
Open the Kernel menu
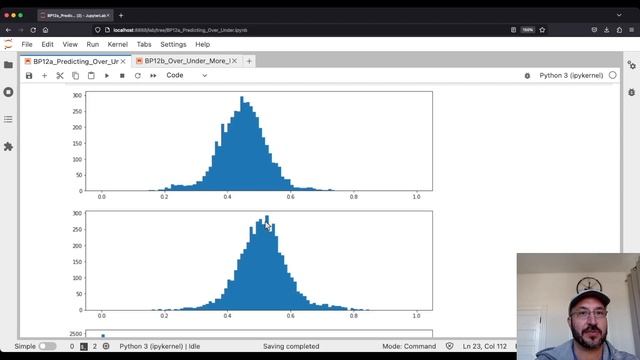[118, 44]
